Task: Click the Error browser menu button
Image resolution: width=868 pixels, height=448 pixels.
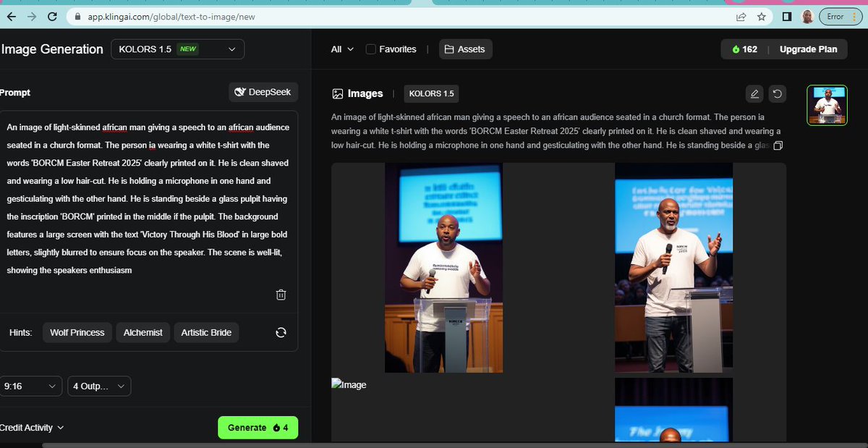Action: click(x=841, y=16)
